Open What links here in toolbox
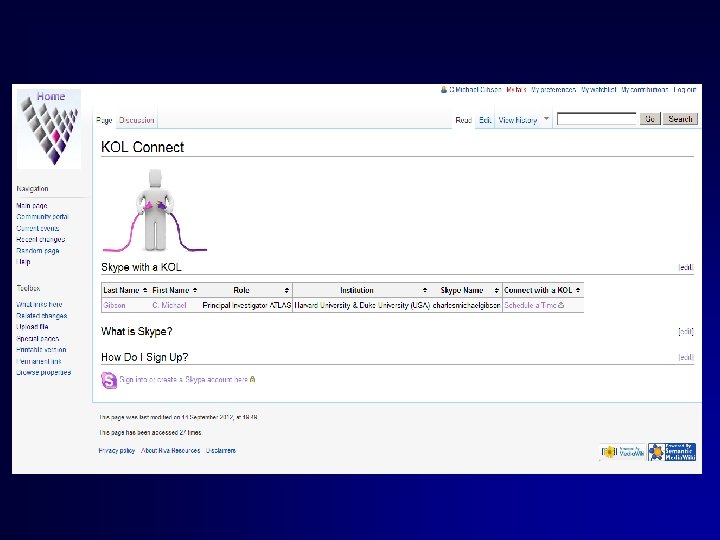The image size is (720, 540). point(39,304)
